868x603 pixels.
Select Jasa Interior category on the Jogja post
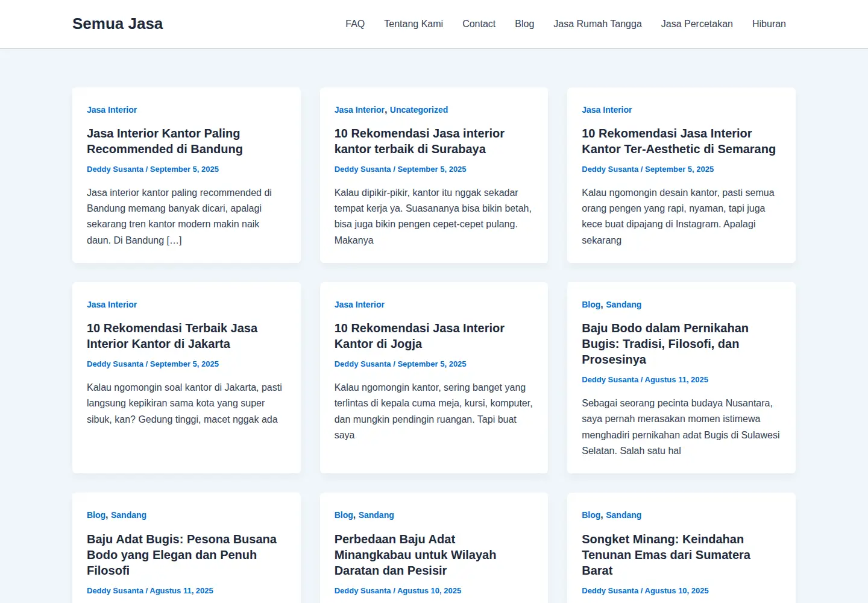point(359,305)
